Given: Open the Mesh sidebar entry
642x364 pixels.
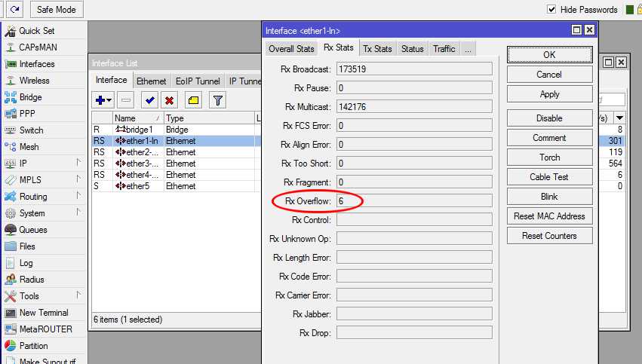Looking at the screenshot, I should (22, 147).
